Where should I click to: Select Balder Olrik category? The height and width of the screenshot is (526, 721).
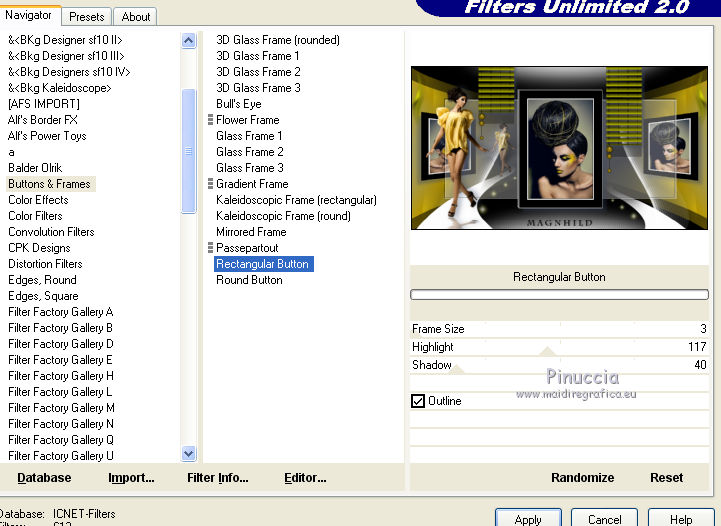click(x=35, y=168)
